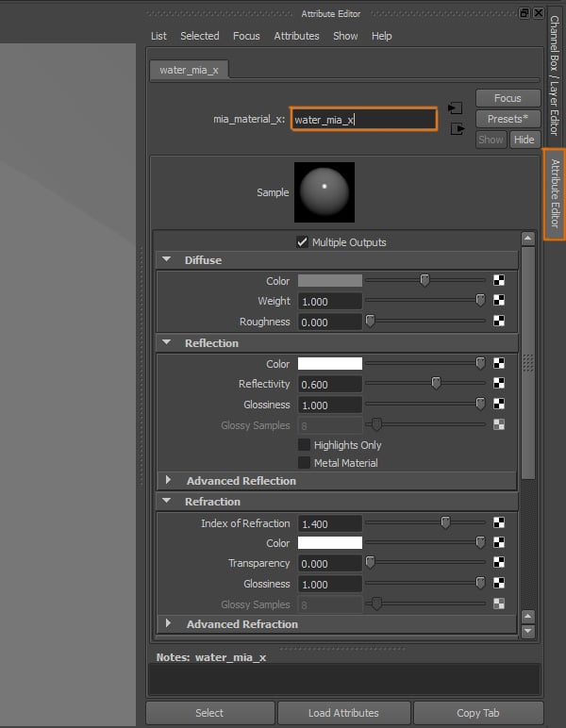Click the Load Attributes button
Viewport: 566px width, 728px height.
point(343,713)
